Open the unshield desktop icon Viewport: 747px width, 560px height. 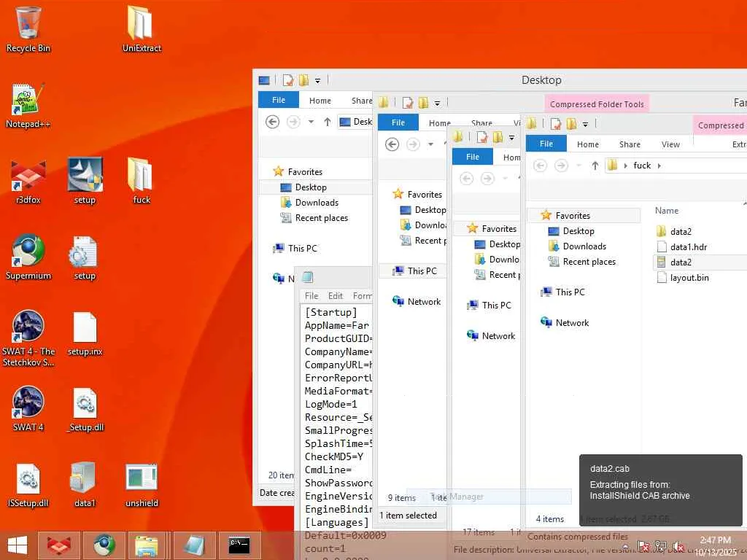(x=142, y=485)
